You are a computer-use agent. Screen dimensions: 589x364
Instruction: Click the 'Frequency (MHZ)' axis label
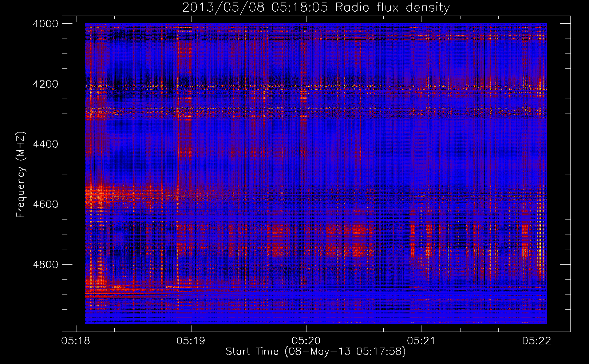pyautogui.click(x=21, y=175)
